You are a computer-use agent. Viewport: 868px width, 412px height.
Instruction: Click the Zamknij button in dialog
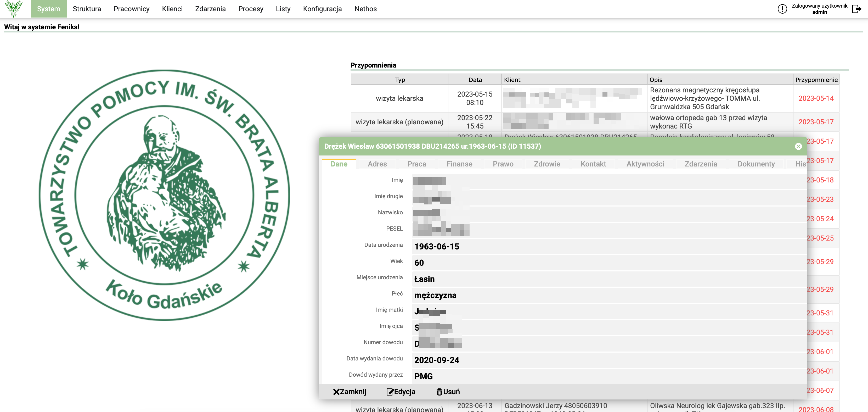pyautogui.click(x=350, y=391)
